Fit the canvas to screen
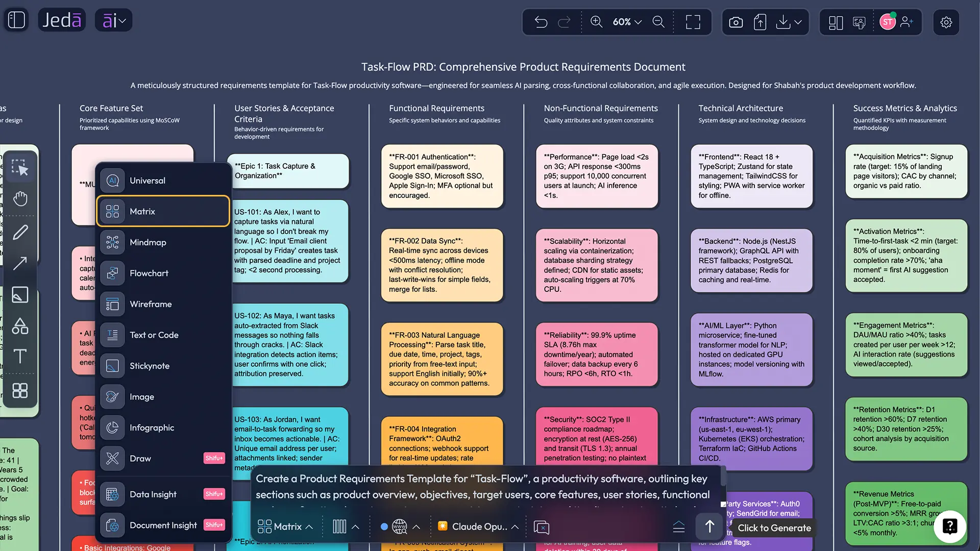 [693, 22]
